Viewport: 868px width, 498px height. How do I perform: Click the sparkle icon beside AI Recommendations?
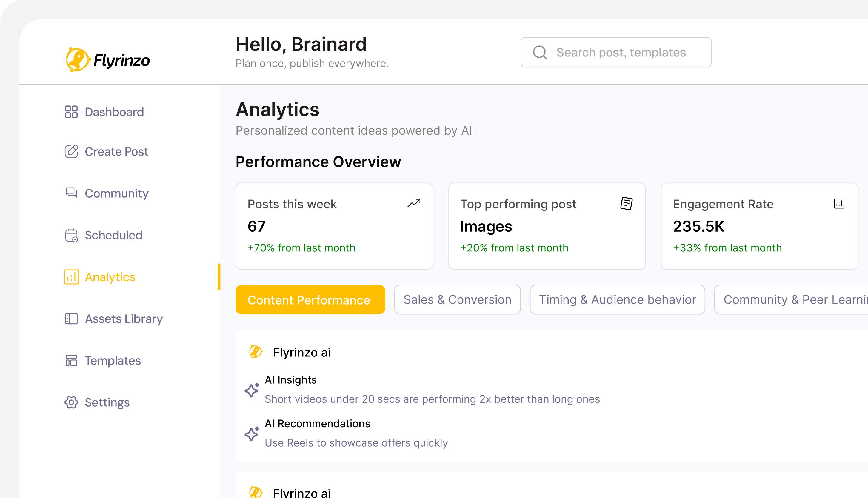[x=252, y=434]
